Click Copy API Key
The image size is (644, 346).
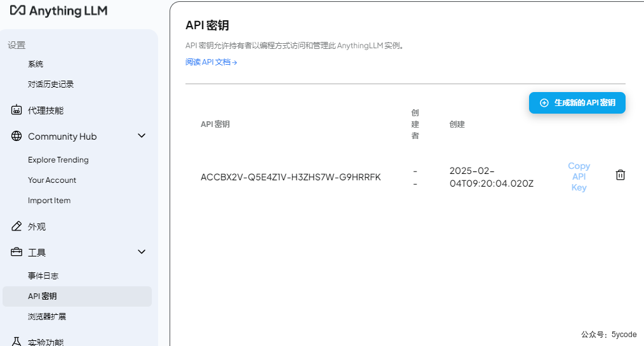coord(579,176)
